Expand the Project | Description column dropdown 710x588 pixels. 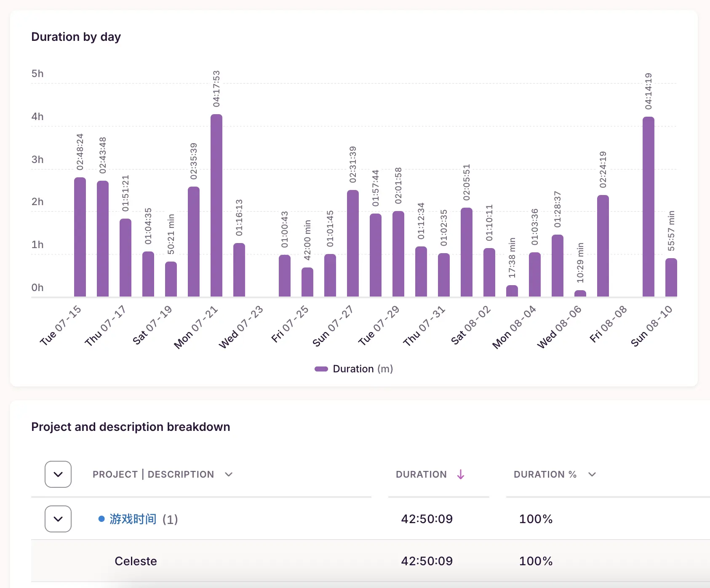[229, 475]
